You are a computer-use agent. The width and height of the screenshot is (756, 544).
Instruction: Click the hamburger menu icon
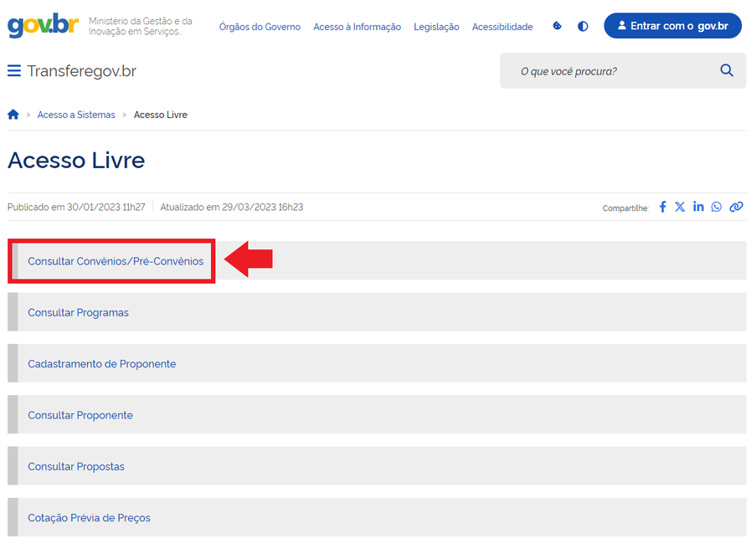(x=14, y=70)
